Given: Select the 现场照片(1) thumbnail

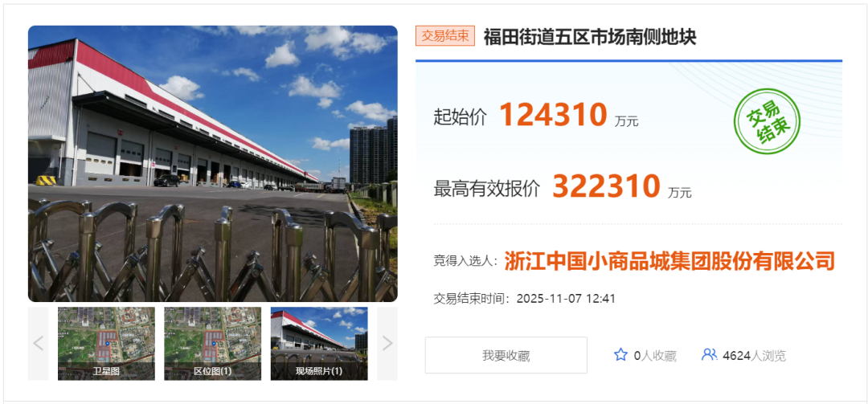Looking at the screenshot, I should pyautogui.click(x=319, y=344).
